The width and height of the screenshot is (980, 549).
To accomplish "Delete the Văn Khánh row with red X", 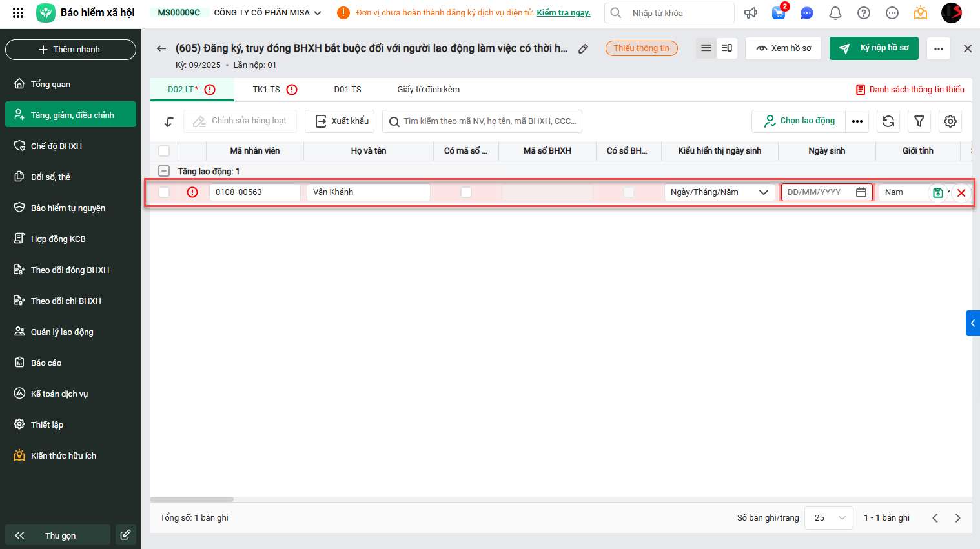I will (961, 192).
